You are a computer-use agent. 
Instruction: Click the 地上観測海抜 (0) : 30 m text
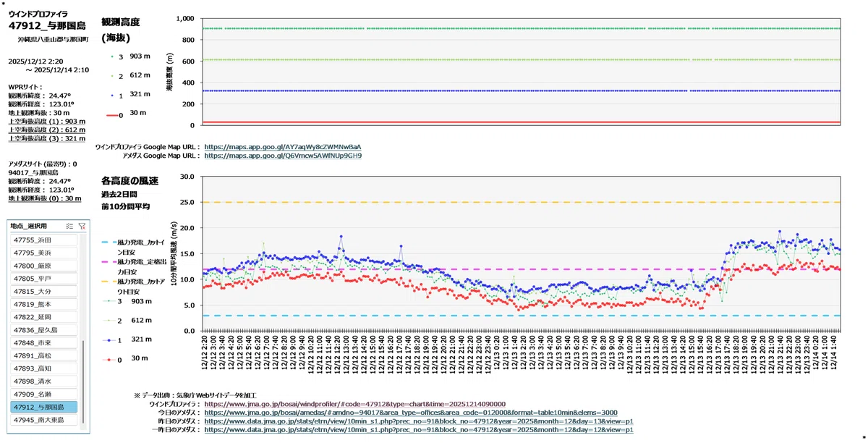45,198
